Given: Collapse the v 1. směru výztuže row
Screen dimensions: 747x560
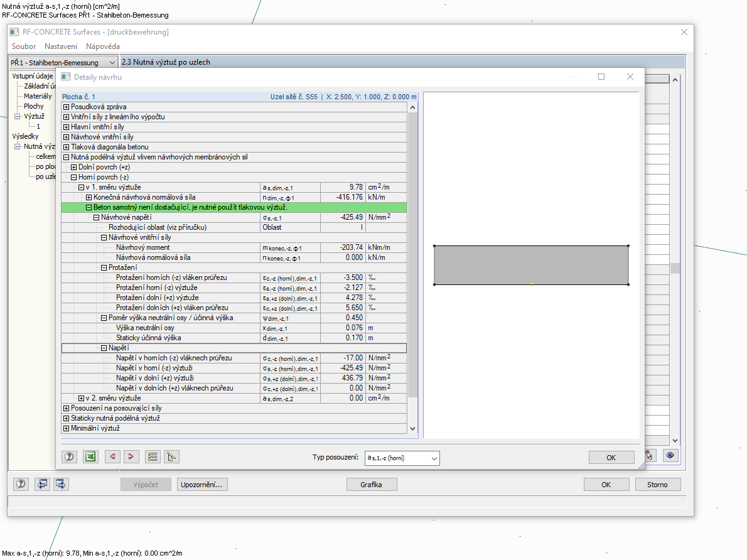Looking at the screenshot, I should pos(82,187).
